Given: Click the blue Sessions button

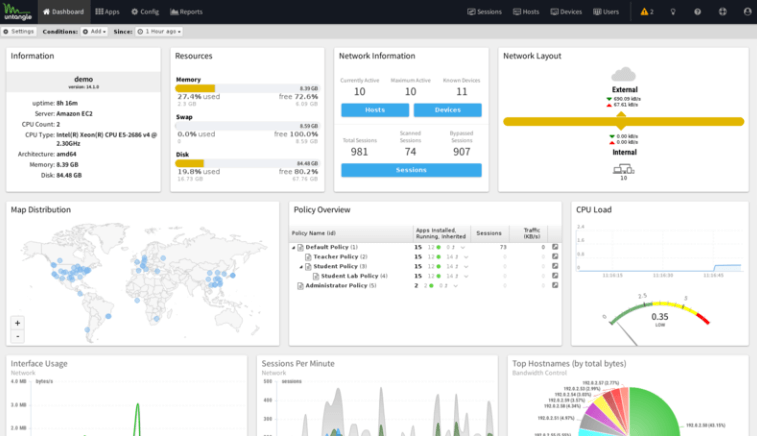Looking at the screenshot, I should 411,170.
